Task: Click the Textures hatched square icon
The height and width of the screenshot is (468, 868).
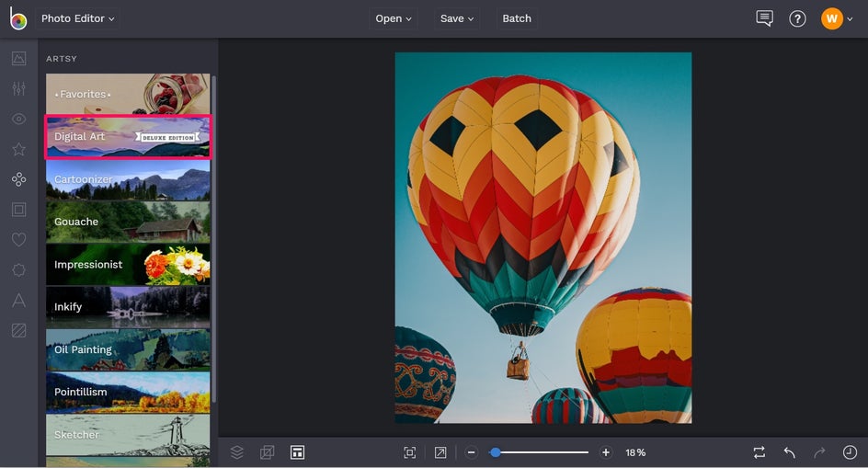Action: [x=18, y=330]
